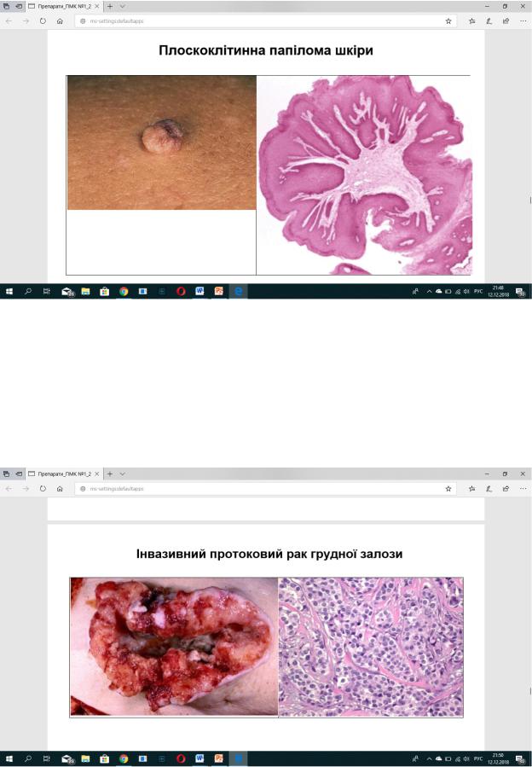Click Share icon in papilloma slide window

[506, 21]
